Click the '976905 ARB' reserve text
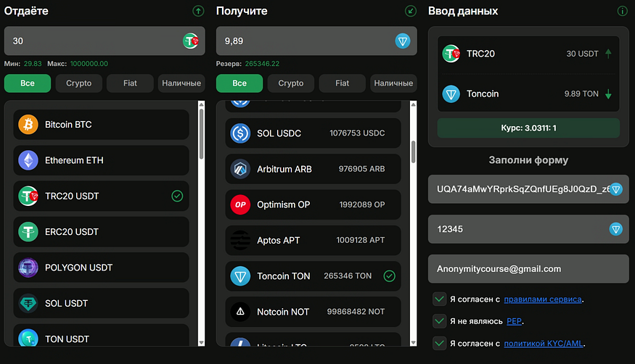Screen dimensions: 635x364 coord(361,169)
